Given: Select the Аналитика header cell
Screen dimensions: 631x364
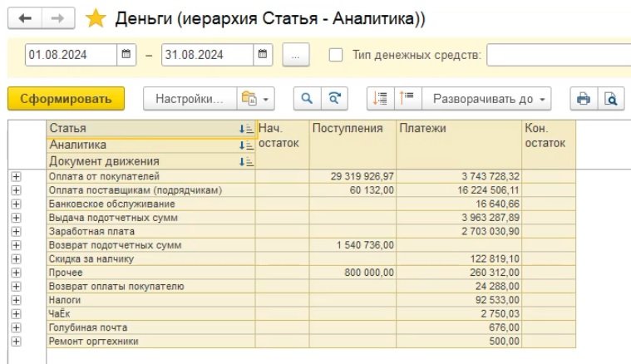Looking at the screenshot, I should pos(151,145).
